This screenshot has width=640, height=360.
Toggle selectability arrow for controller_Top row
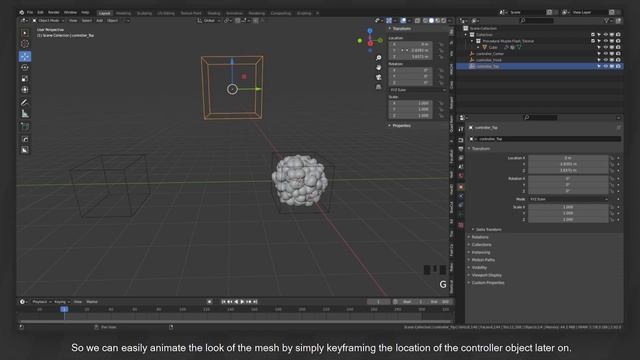[x=599, y=66]
